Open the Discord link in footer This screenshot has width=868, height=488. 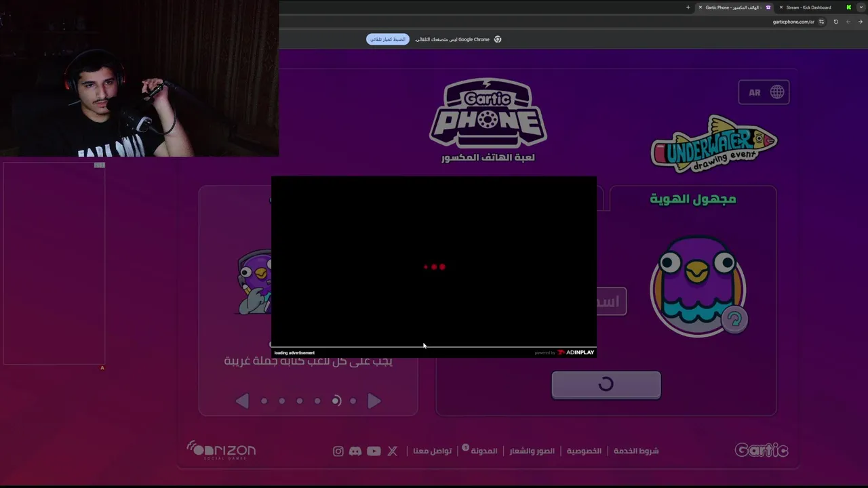pyautogui.click(x=355, y=451)
